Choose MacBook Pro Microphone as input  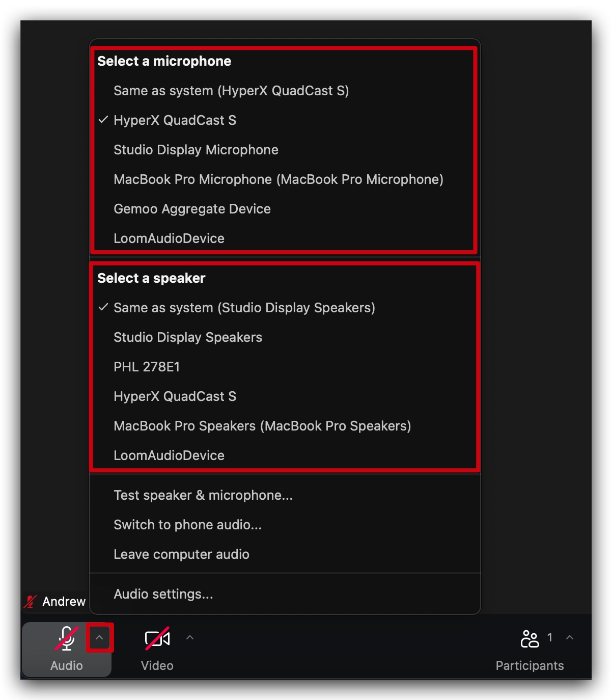tap(278, 179)
